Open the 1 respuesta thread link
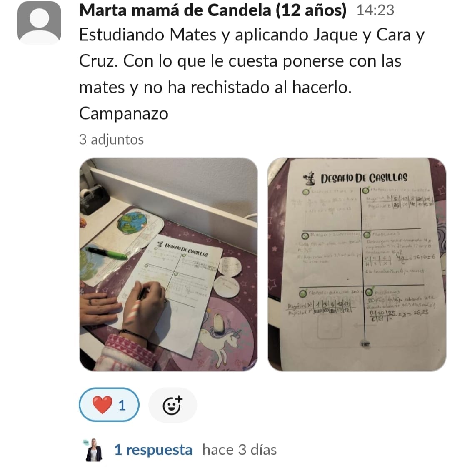 click(x=153, y=450)
